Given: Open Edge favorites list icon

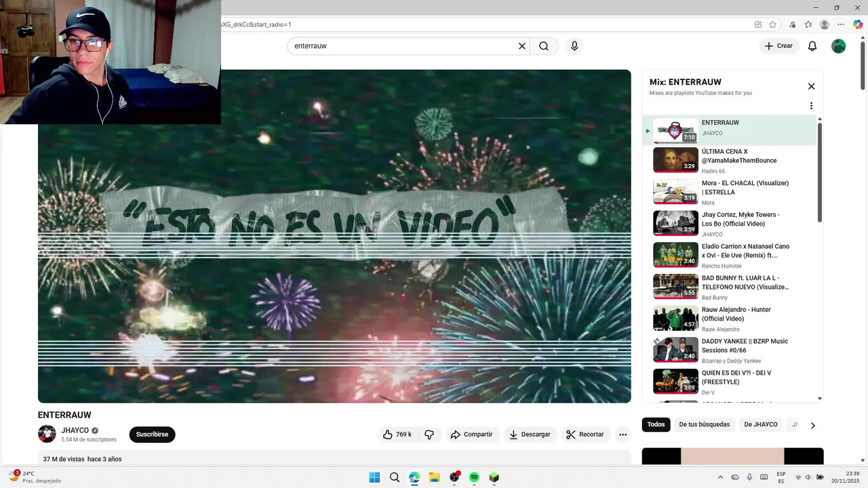Looking at the screenshot, I should click(x=808, y=24).
